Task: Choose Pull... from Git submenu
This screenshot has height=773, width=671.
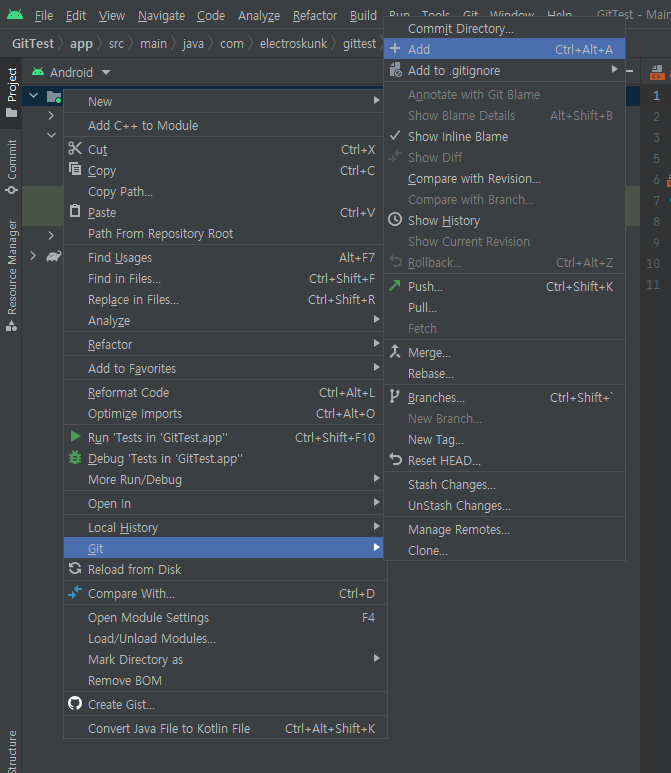Action: tap(504, 307)
